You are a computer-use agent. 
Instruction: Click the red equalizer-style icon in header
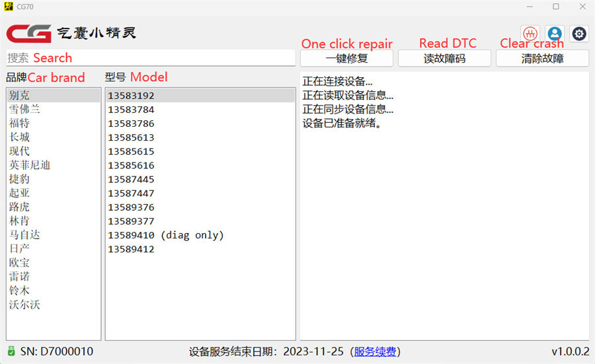pos(530,33)
